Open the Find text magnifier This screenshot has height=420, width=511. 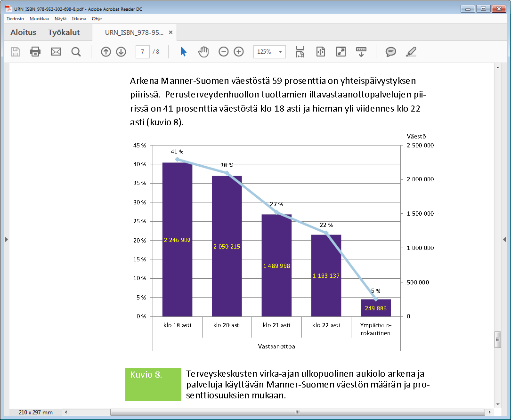pos(76,52)
